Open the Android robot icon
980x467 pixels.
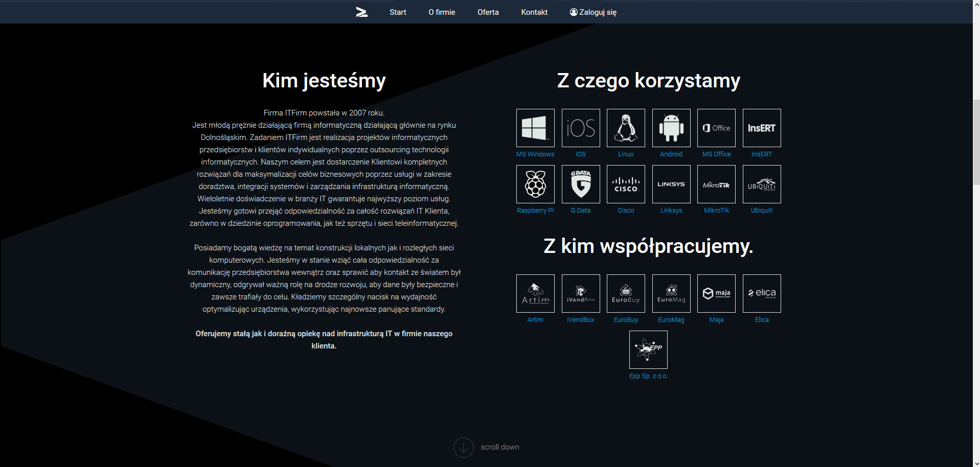point(671,128)
